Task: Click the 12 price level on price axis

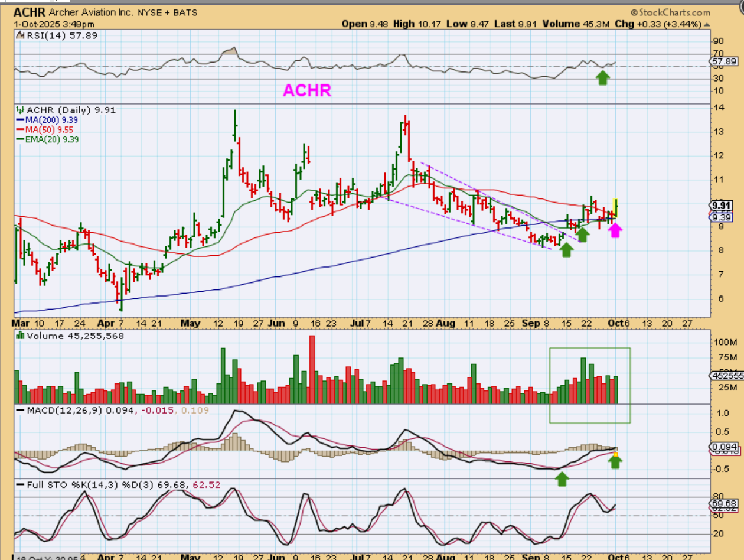Action: coord(719,155)
